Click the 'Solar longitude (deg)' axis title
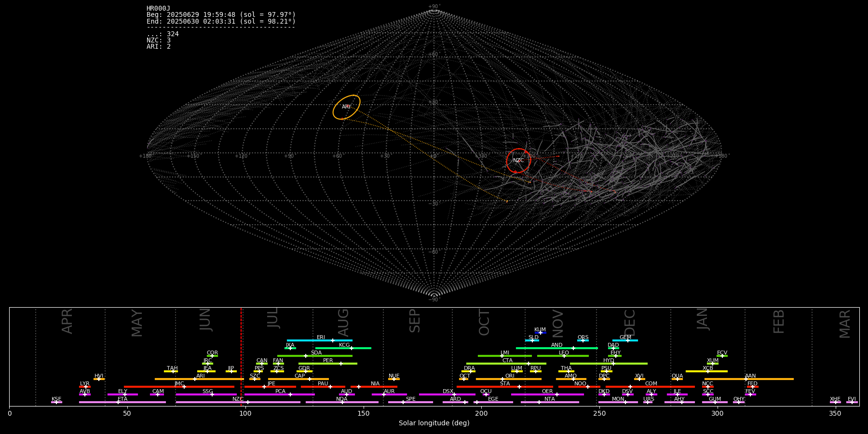868x434 pixels. pos(434,423)
